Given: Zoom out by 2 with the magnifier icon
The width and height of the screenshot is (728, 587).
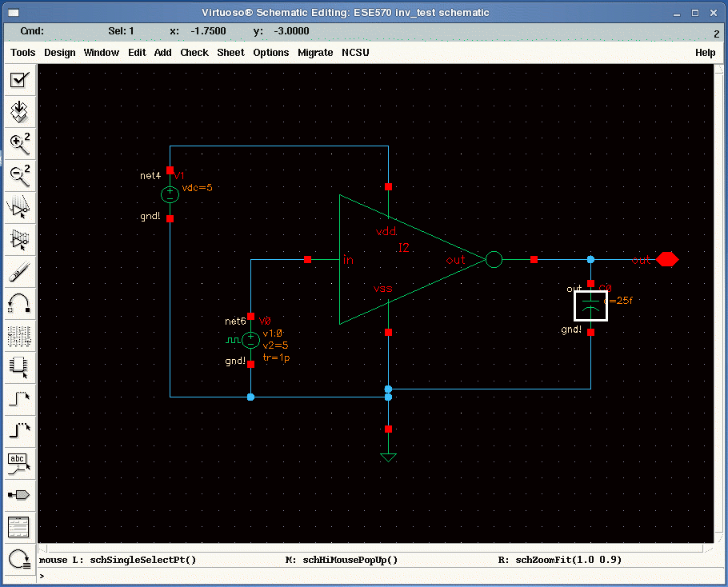Looking at the screenshot, I should tap(19, 176).
